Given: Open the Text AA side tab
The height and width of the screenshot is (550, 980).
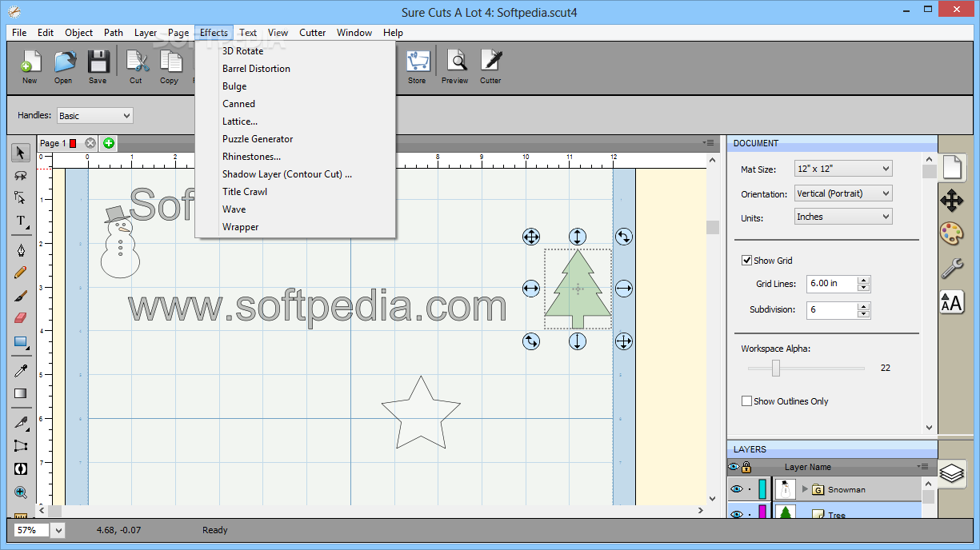Looking at the screenshot, I should click(x=951, y=301).
